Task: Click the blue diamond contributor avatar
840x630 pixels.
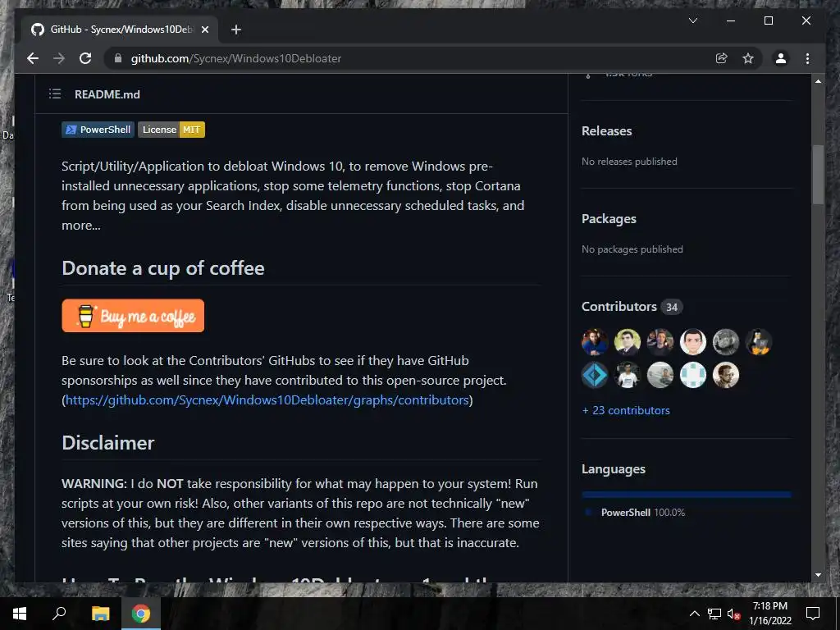Action: [595, 375]
